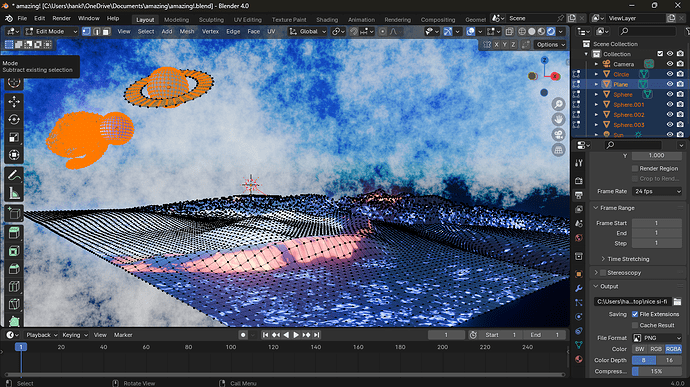Open the Mesh menu in the viewport header
The image size is (690, 387).
pos(187,31)
